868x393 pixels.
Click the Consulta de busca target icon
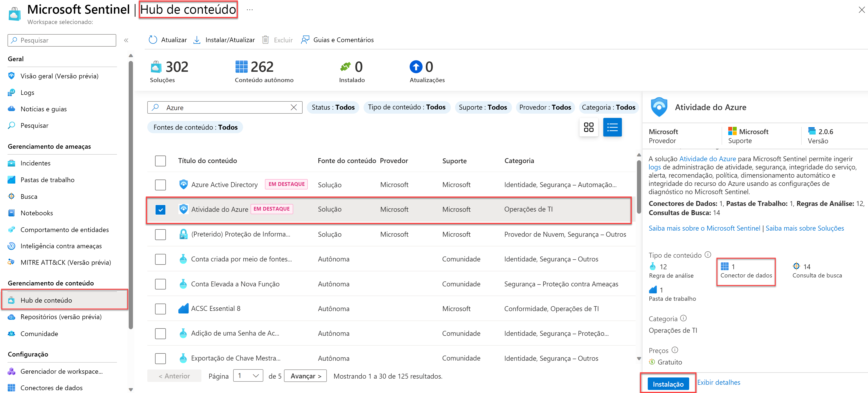tap(796, 266)
